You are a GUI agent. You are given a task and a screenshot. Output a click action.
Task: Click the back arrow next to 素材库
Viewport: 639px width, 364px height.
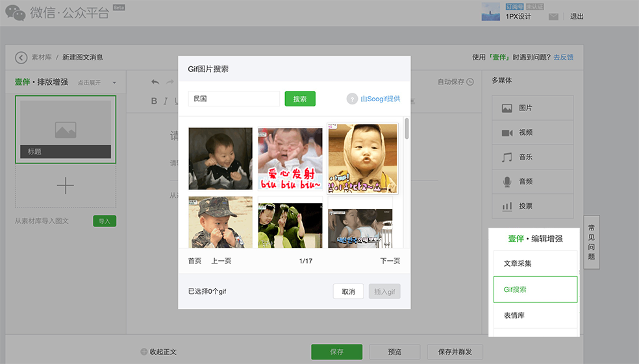point(21,58)
